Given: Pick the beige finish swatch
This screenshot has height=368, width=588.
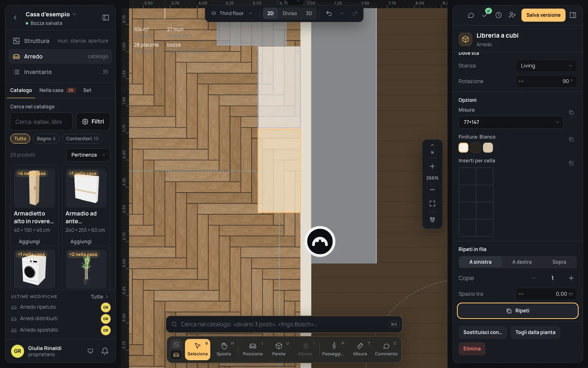Looking at the screenshot, I should tap(488, 148).
